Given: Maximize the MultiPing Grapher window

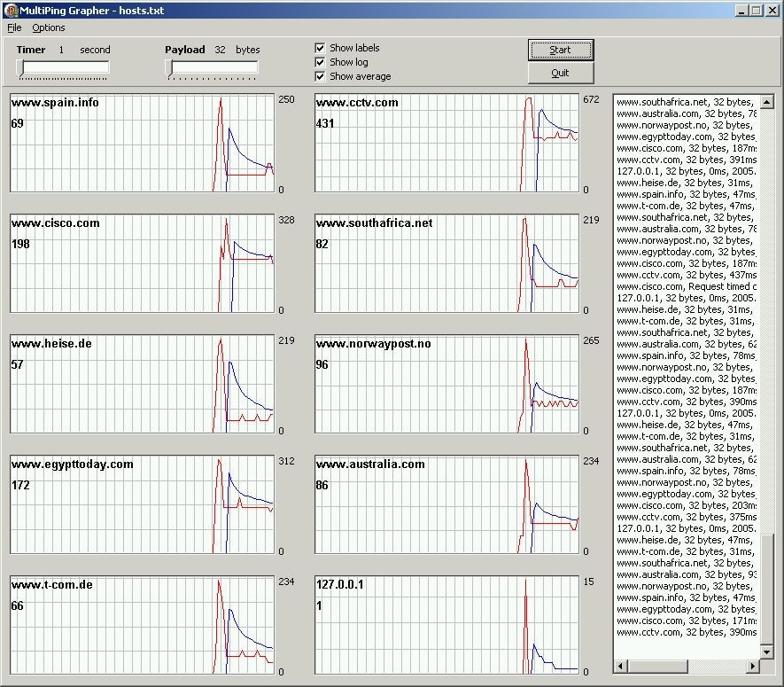Looking at the screenshot, I should tap(757, 11).
